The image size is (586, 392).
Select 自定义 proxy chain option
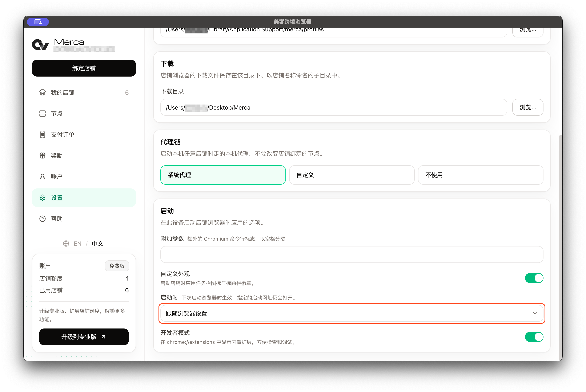pos(352,175)
